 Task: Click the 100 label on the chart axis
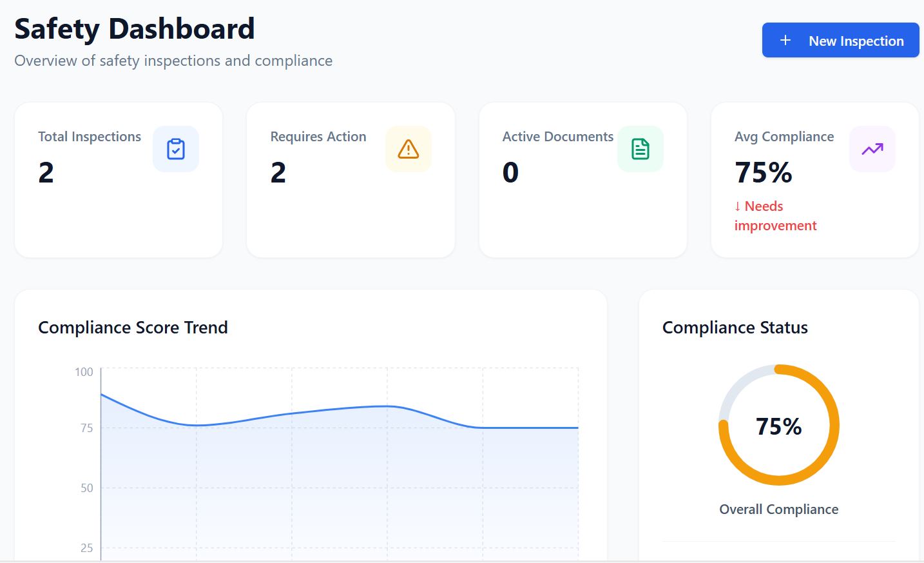click(84, 372)
